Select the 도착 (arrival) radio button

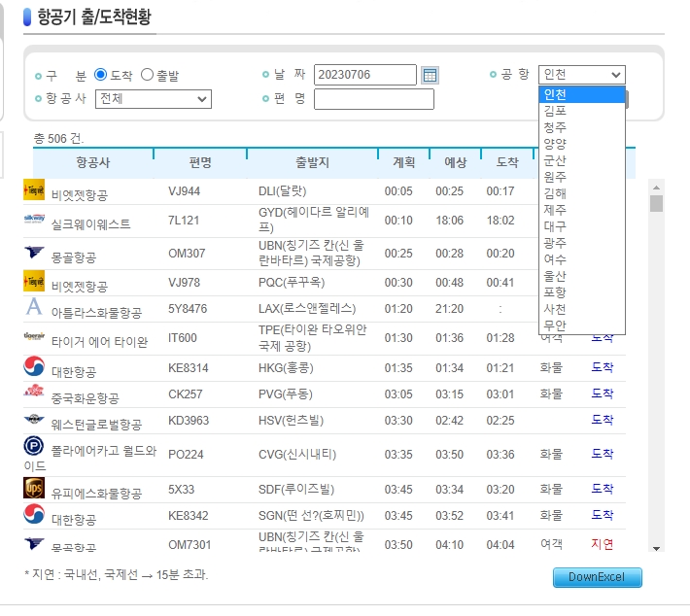click(x=100, y=75)
